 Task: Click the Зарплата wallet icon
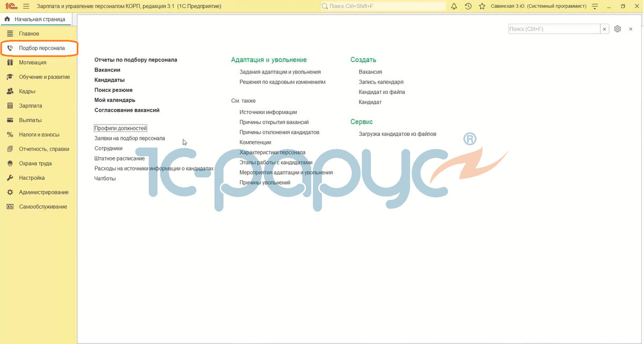[10, 106]
